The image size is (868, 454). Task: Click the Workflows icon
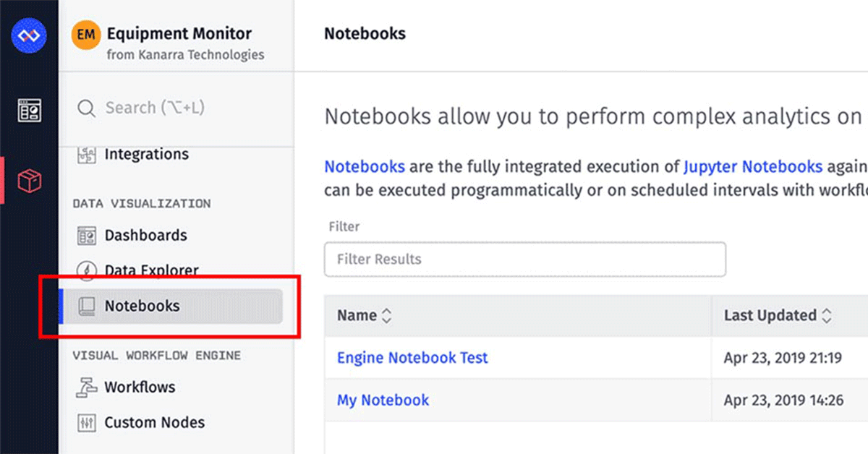pos(87,387)
